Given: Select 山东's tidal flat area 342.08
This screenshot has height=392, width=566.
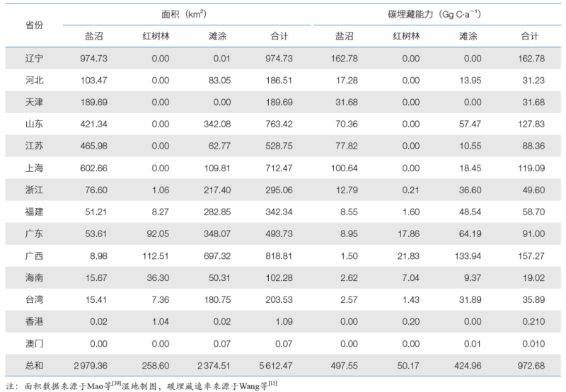Looking at the screenshot, I should [x=216, y=122].
